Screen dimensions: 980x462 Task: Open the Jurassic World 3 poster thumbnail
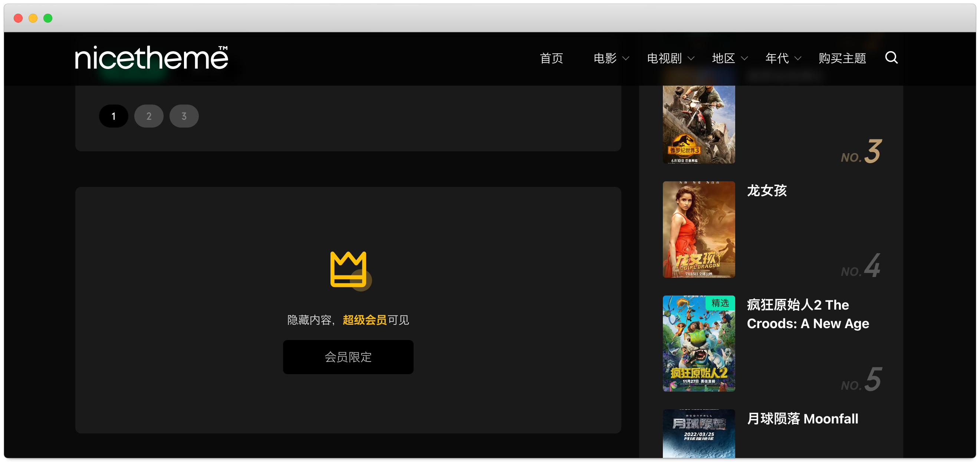pyautogui.click(x=699, y=124)
